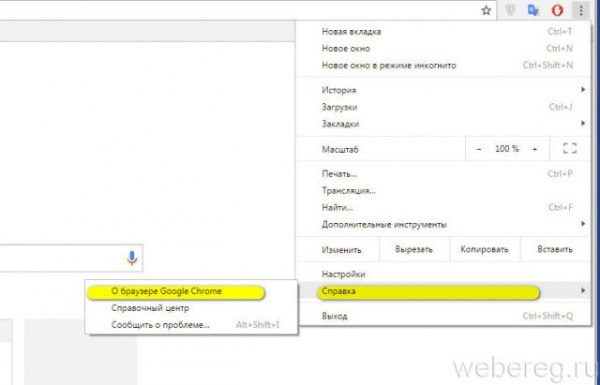Increase zoom with the plus button
The image size is (600, 385).
click(535, 149)
